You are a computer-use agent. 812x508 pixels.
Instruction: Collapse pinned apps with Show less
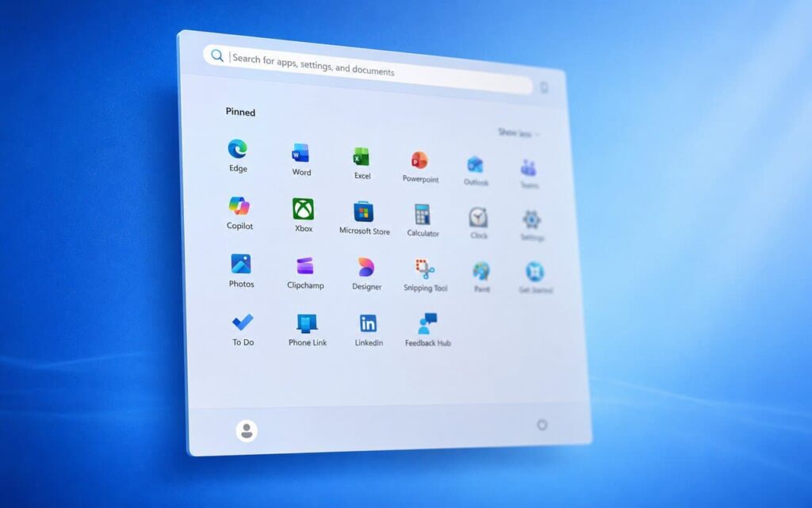coord(519,133)
